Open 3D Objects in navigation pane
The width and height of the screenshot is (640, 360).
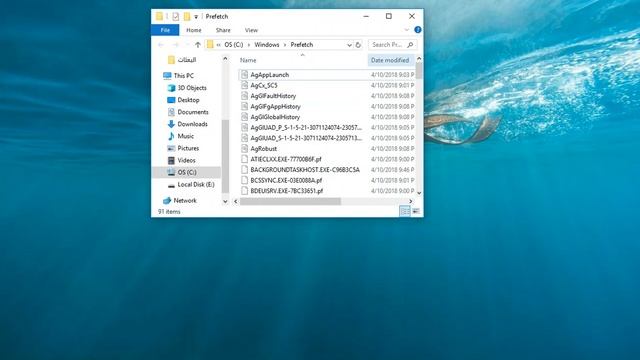point(187,88)
